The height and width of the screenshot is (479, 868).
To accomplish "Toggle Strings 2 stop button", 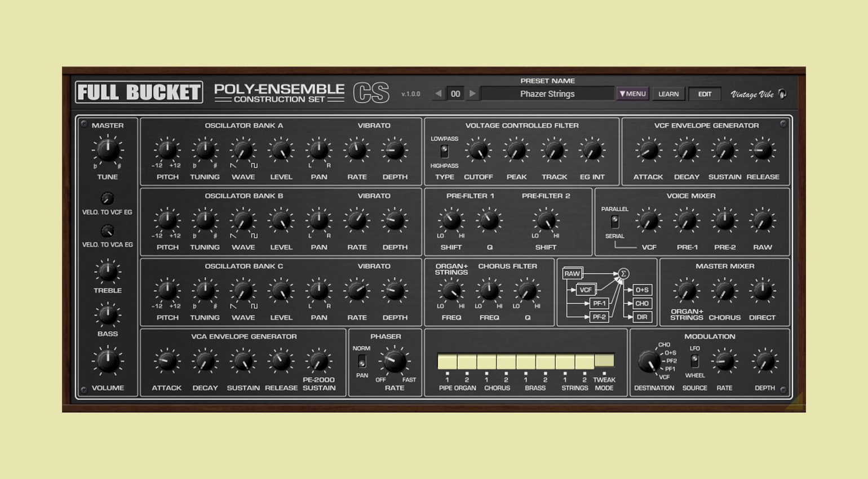I will coord(584,361).
